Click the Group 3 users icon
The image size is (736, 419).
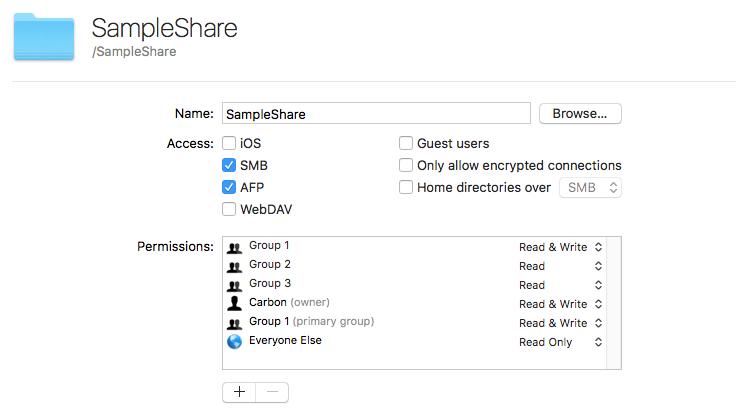click(x=234, y=285)
